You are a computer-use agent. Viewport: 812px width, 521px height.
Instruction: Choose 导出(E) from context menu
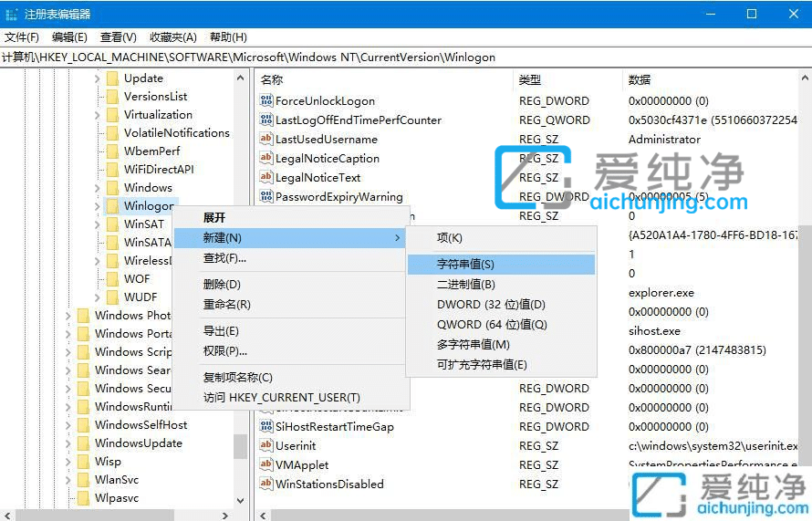tap(291, 331)
